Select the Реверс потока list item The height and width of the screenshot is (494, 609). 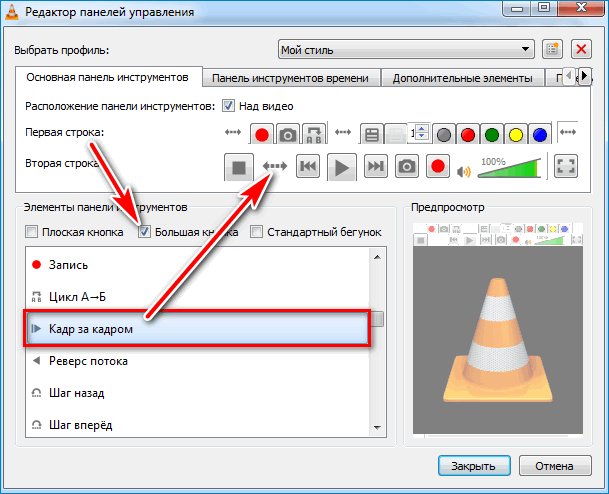tap(198, 361)
